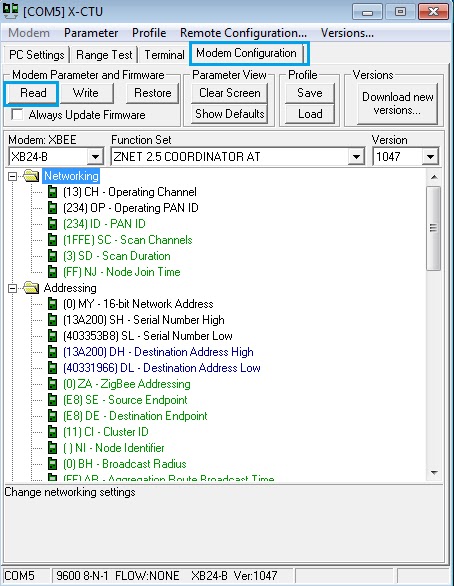The width and height of the screenshot is (454, 586).
Task: Open the Modem XB24-B dropdown
Action: coord(96,157)
